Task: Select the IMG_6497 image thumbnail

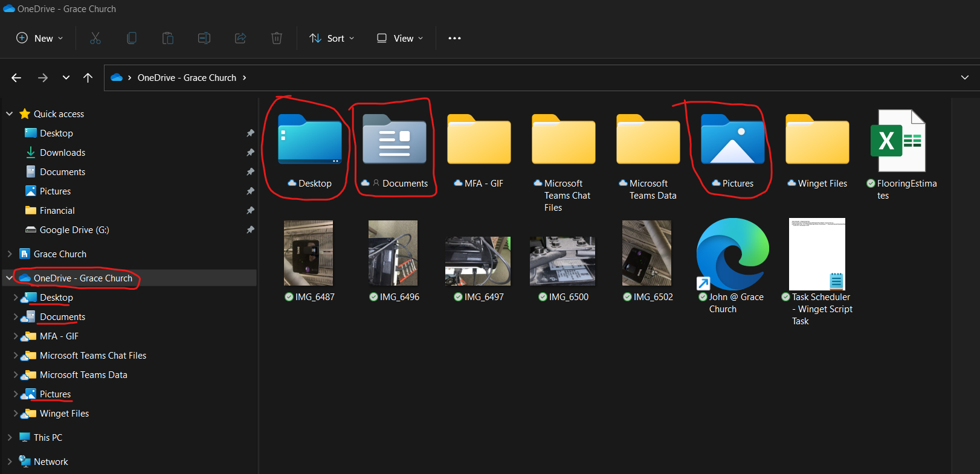Action: coord(478,261)
